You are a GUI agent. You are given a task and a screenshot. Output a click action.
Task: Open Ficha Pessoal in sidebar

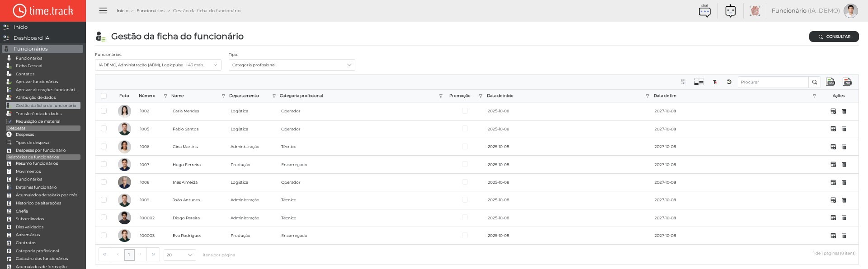(29, 66)
